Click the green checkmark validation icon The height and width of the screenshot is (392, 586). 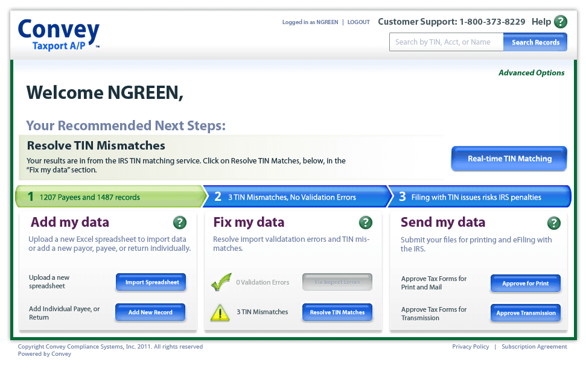point(221,282)
